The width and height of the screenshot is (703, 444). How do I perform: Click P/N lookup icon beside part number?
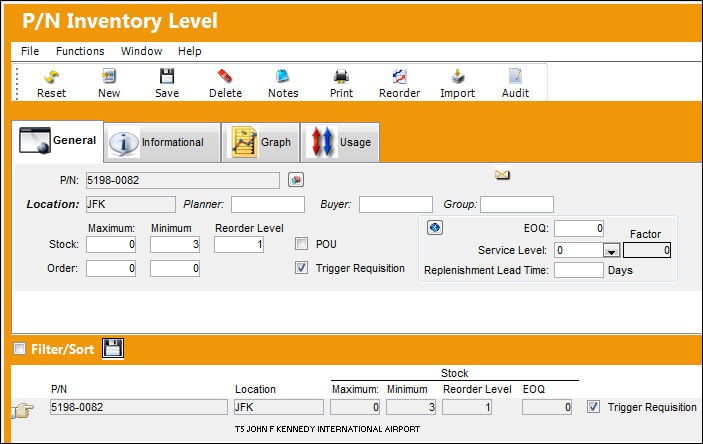click(295, 180)
